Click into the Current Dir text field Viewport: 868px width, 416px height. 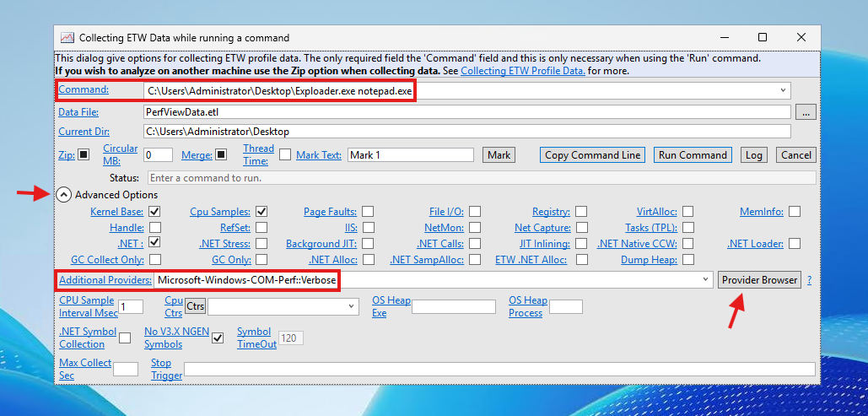click(x=466, y=132)
